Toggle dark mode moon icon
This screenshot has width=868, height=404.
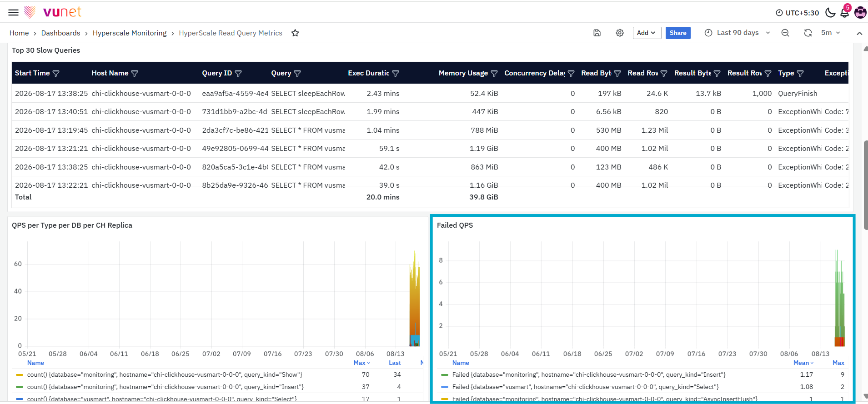click(x=830, y=13)
